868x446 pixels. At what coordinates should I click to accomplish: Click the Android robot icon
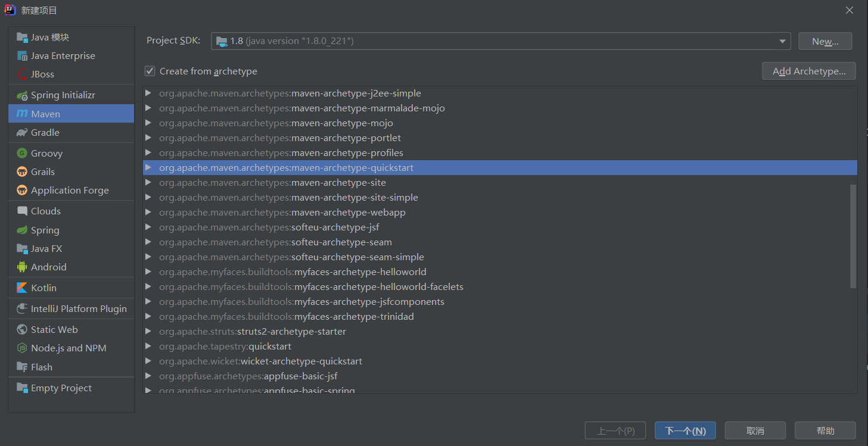click(22, 267)
